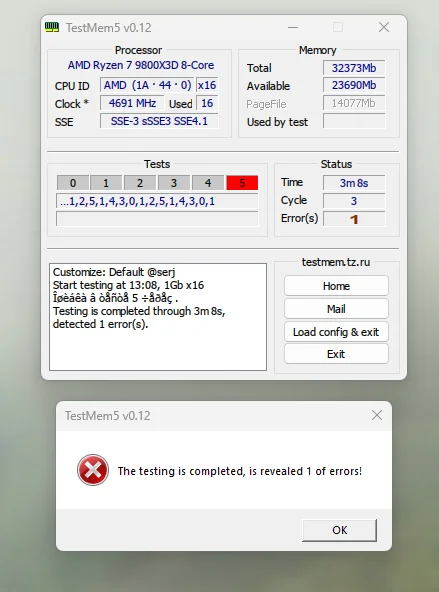
Task: Click the TestMem5 memory chip title icon
Action: pyautogui.click(x=52, y=27)
